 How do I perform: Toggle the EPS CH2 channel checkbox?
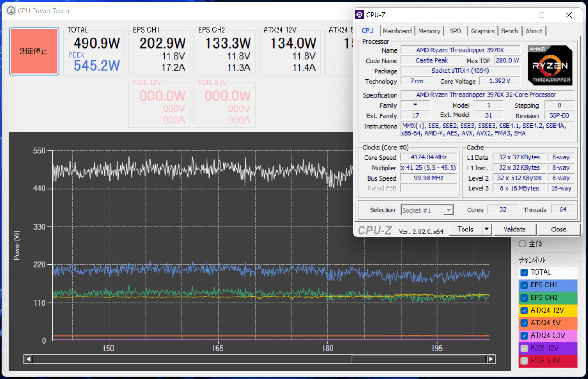pos(524,298)
